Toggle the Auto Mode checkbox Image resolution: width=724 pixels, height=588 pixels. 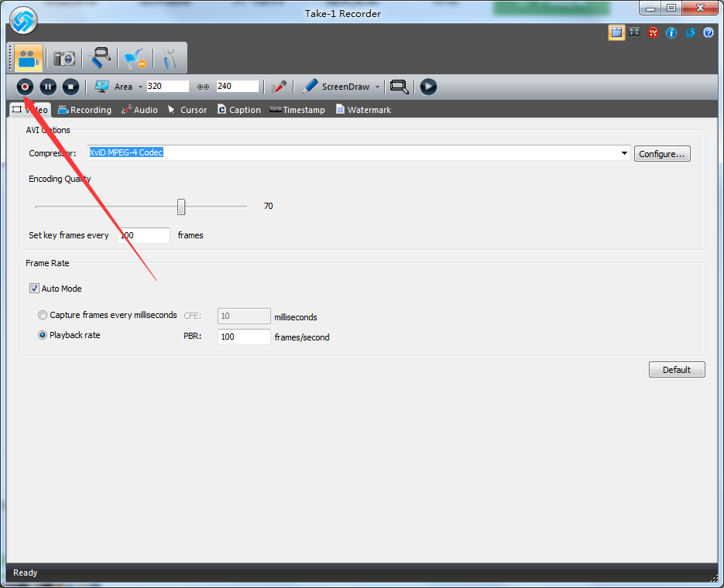(x=34, y=289)
